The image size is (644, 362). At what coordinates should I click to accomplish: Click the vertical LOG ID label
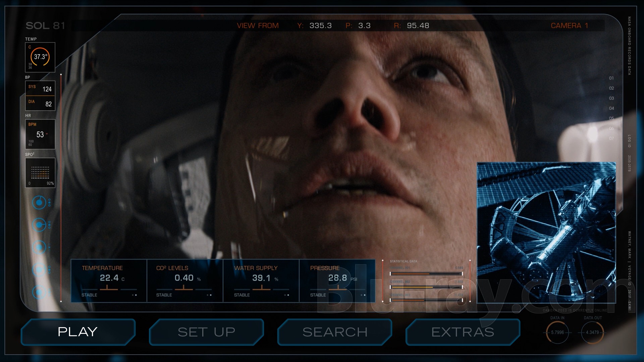[629, 141]
